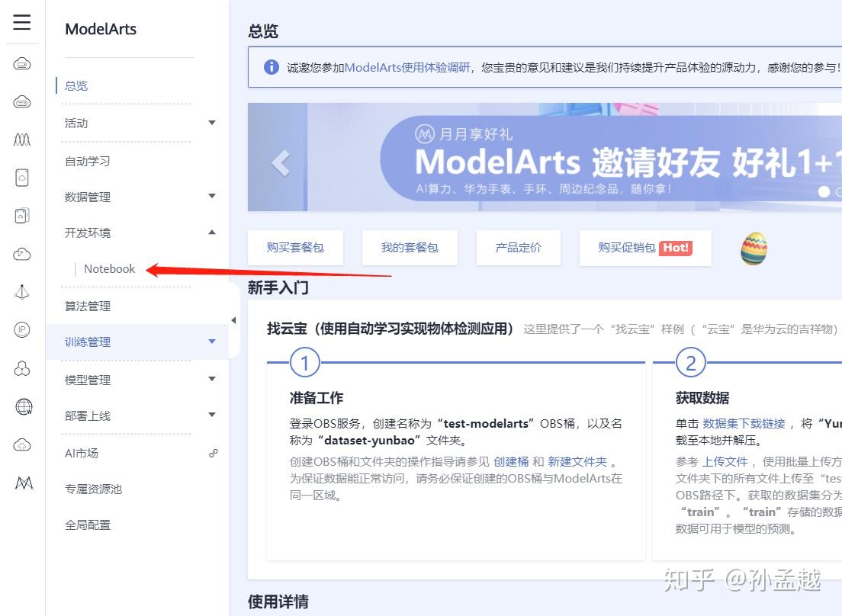Screen dimensions: 842x616
Task: Click the step 1 准备工作 heading
Action: [317, 398]
